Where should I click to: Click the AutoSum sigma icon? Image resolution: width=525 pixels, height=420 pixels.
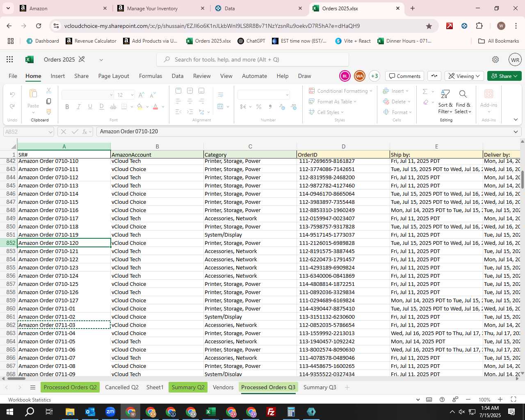(425, 91)
